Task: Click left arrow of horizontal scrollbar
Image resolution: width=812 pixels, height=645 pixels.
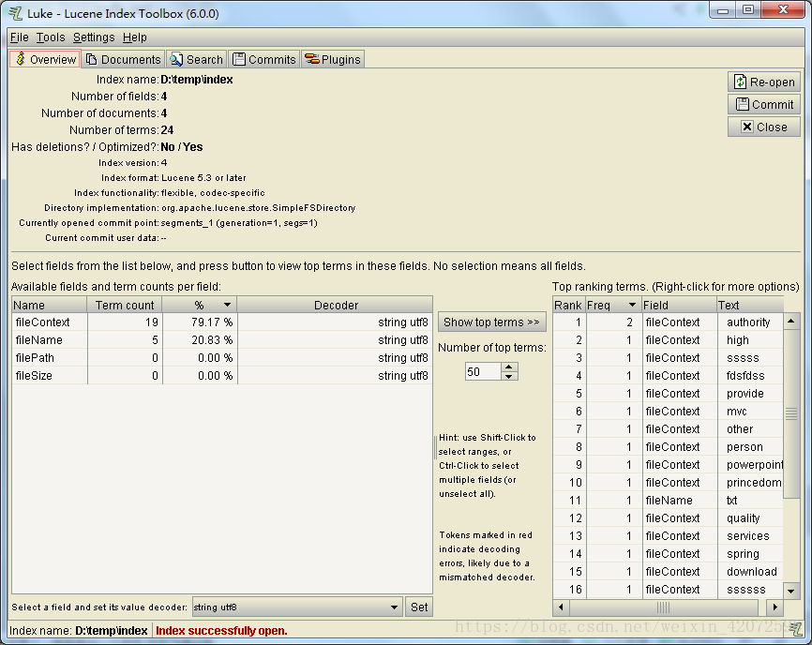Action: (x=561, y=607)
